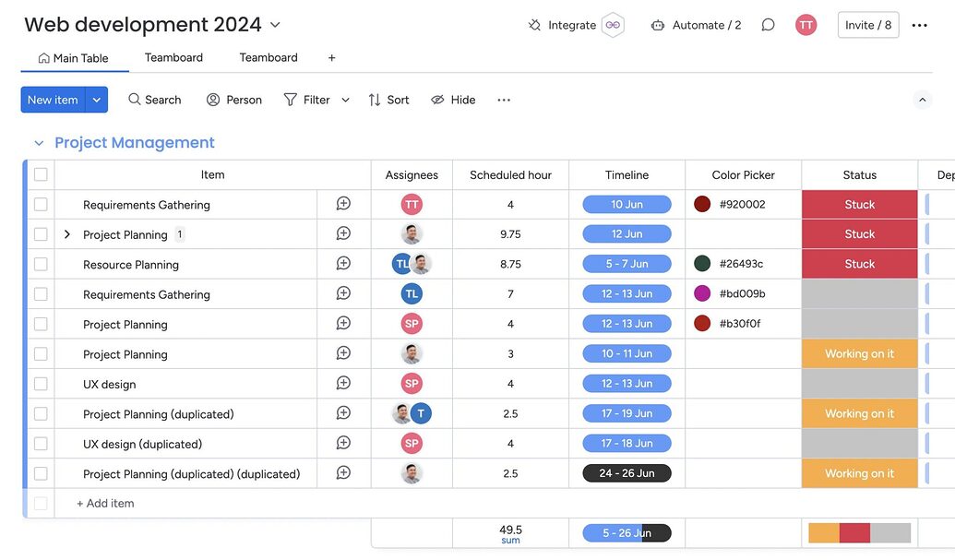Screen dimensions: 955x560
Task: Tick the select-all checkbox in the header row
Action: [x=41, y=173]
